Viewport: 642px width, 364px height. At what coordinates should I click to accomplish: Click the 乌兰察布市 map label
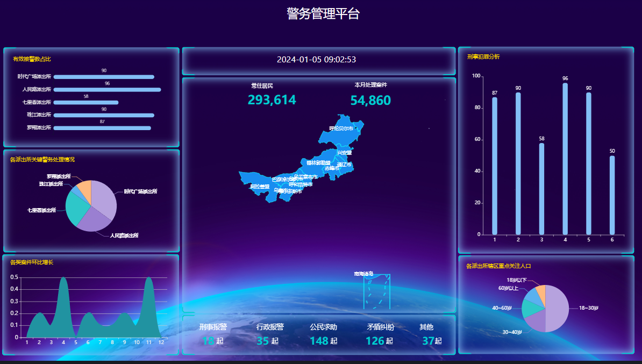pyautogui.click(x=306, y=177)
